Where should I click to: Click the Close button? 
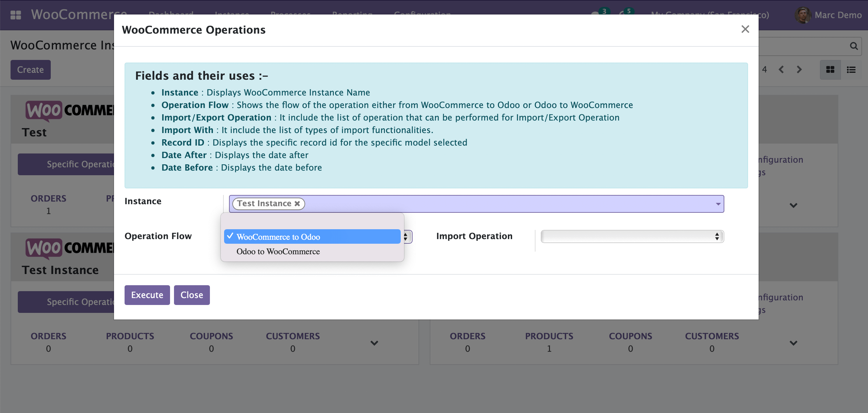coord(191,295)
